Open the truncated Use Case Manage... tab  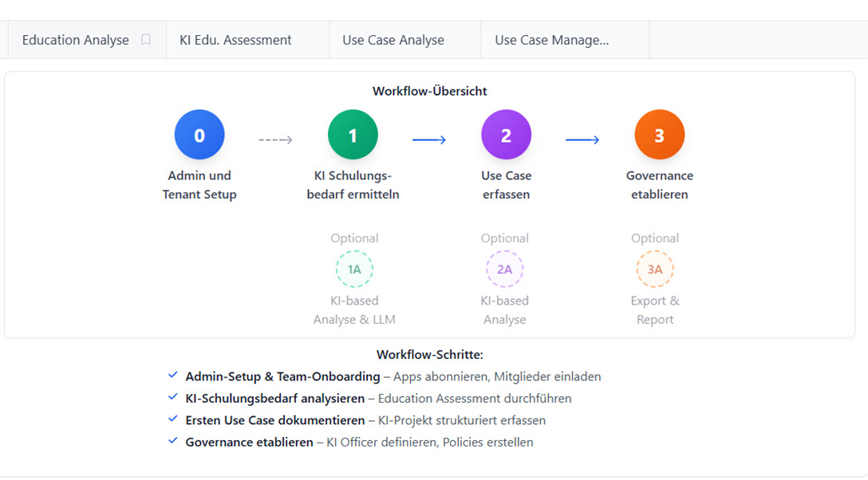point(552,40)
